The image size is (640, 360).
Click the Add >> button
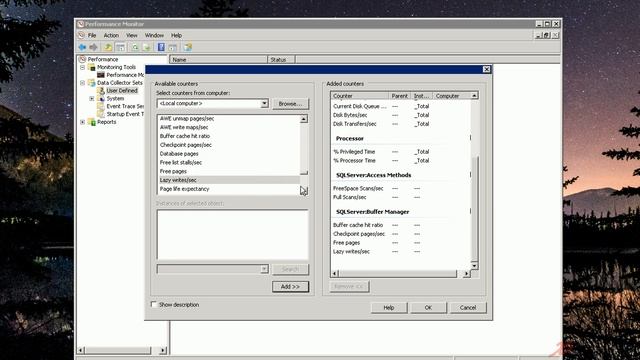pyautogui.click(x=290, y=287)
